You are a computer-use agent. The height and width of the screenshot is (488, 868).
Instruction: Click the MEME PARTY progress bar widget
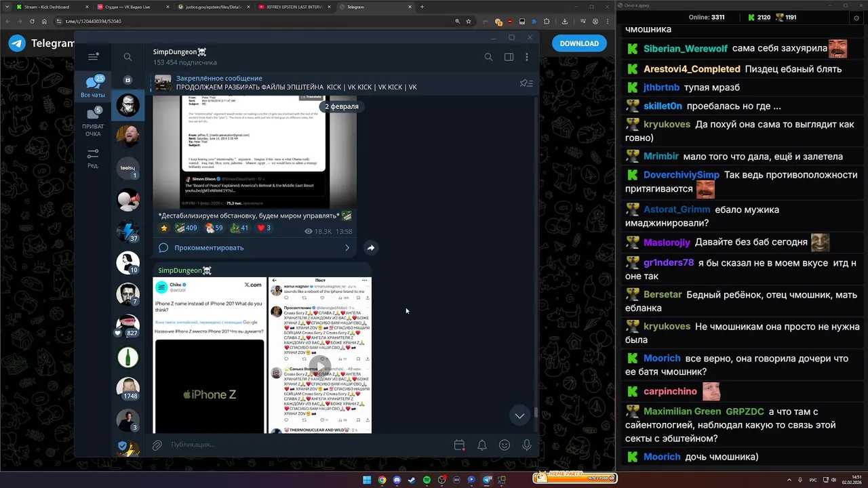pyautogui.click(x=574, y=477)
